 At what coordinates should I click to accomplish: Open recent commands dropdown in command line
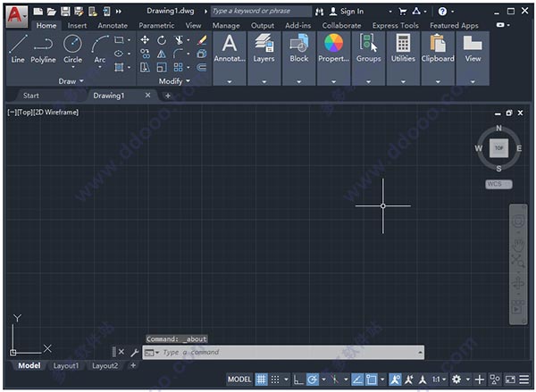point(152,353)
